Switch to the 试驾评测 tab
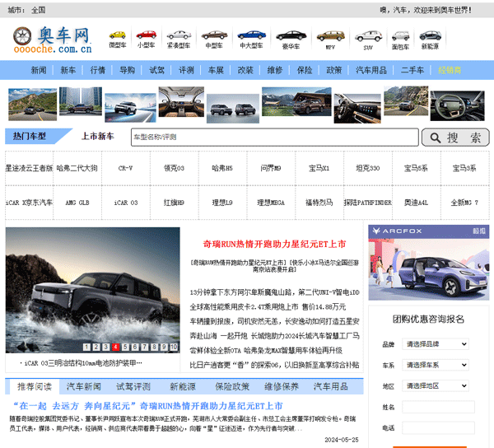This screenshot has height=448, width=494. (x=133, y=386)
